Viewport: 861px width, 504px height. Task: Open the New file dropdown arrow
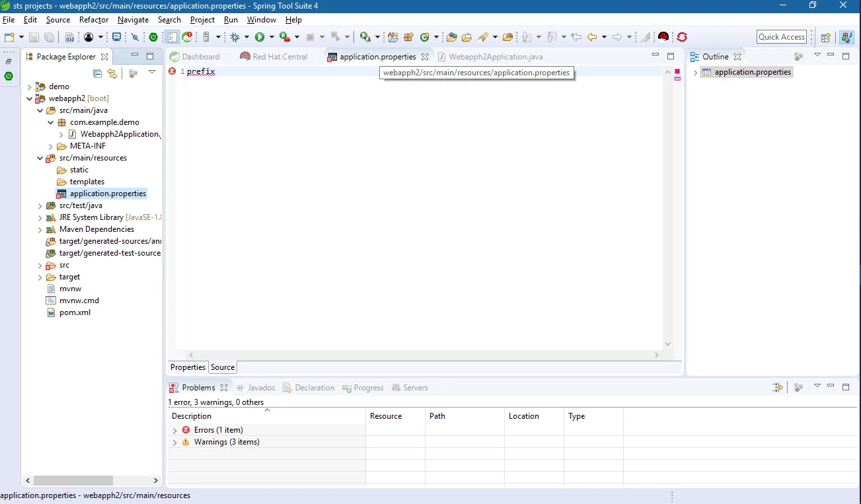tap(21, 37)
